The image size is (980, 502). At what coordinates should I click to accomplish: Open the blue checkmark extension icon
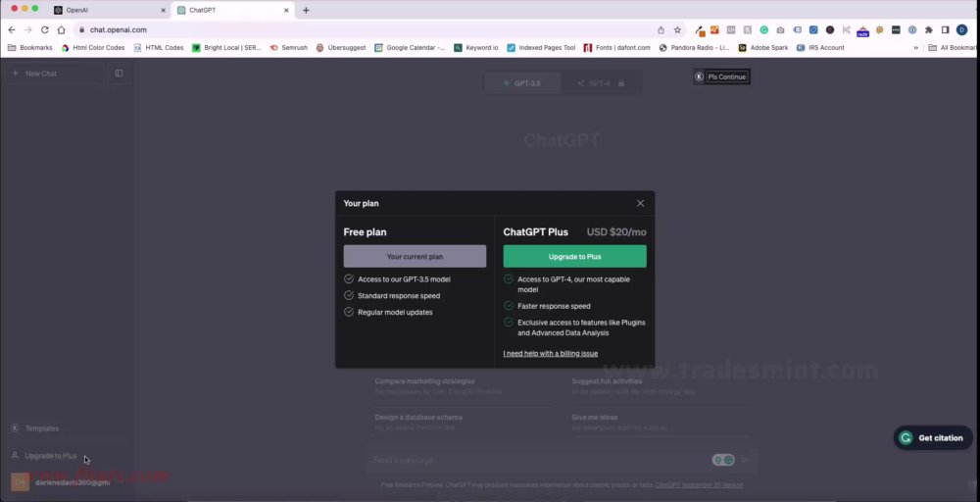click(813, 29)
